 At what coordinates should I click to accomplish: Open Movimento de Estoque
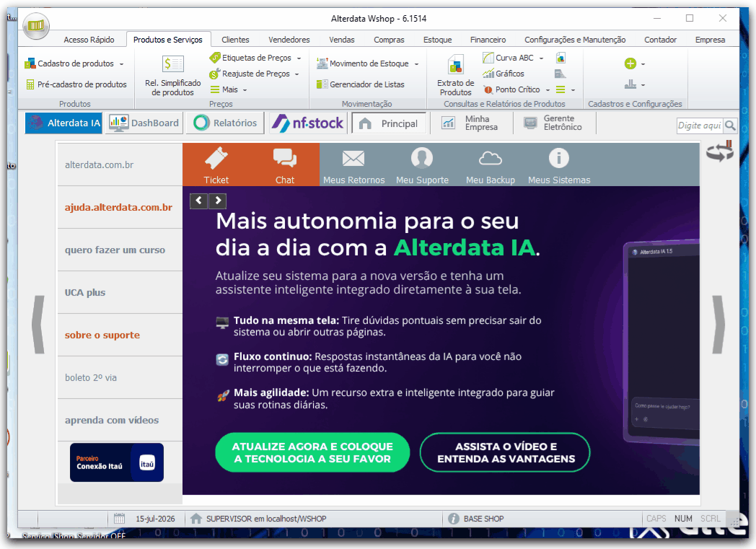point(363,63)
